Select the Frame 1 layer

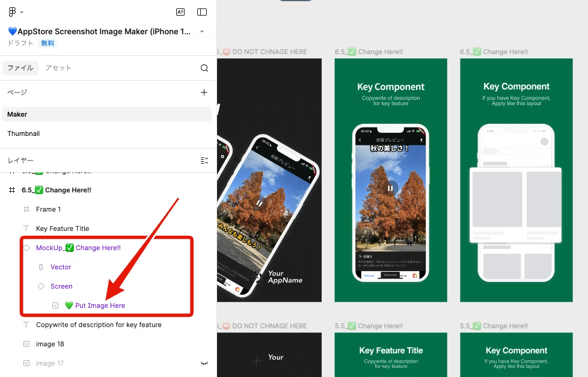pyautogui.click(x=49, y=209)
